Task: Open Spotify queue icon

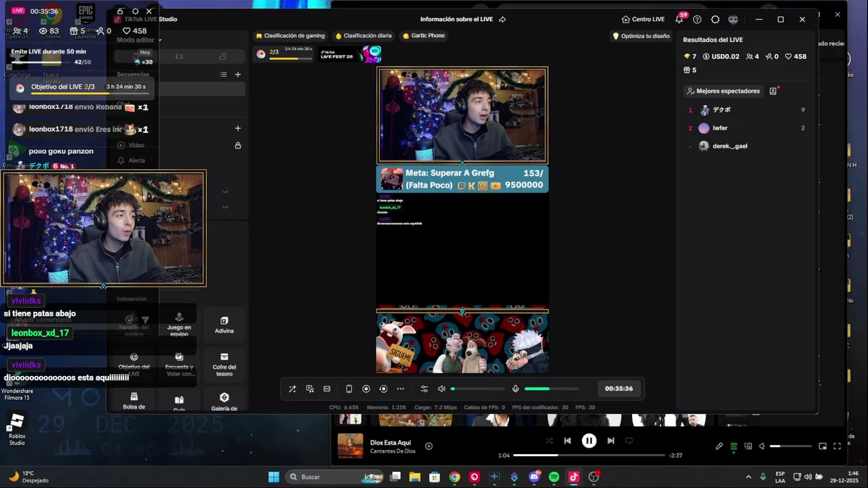Action: pos(733,446)
